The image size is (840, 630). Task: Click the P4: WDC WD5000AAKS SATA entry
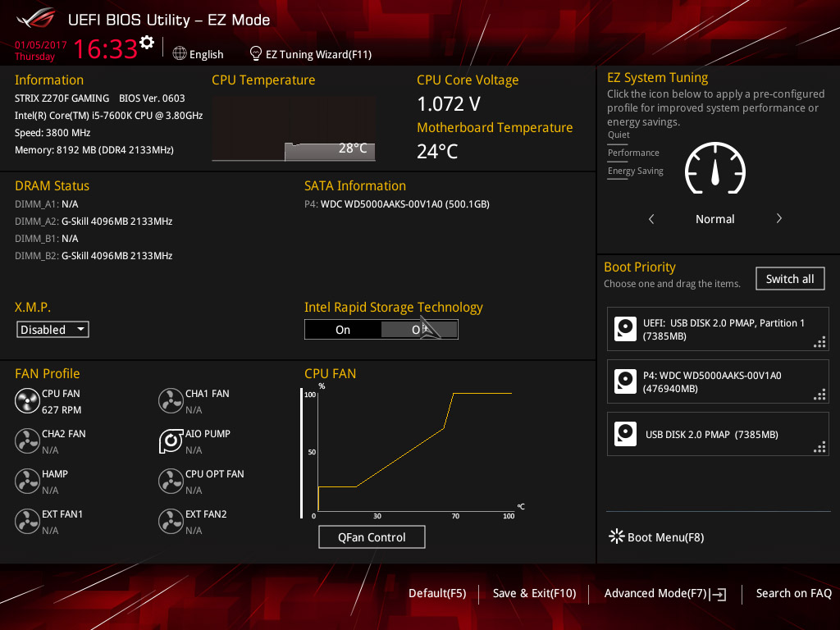coord(397,204)
